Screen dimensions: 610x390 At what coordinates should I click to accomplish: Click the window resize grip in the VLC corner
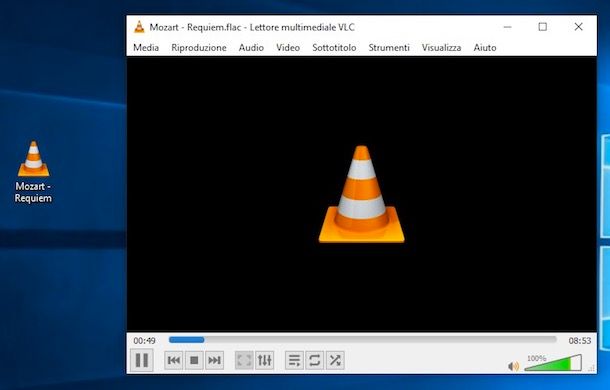click(x=592, y=368)
